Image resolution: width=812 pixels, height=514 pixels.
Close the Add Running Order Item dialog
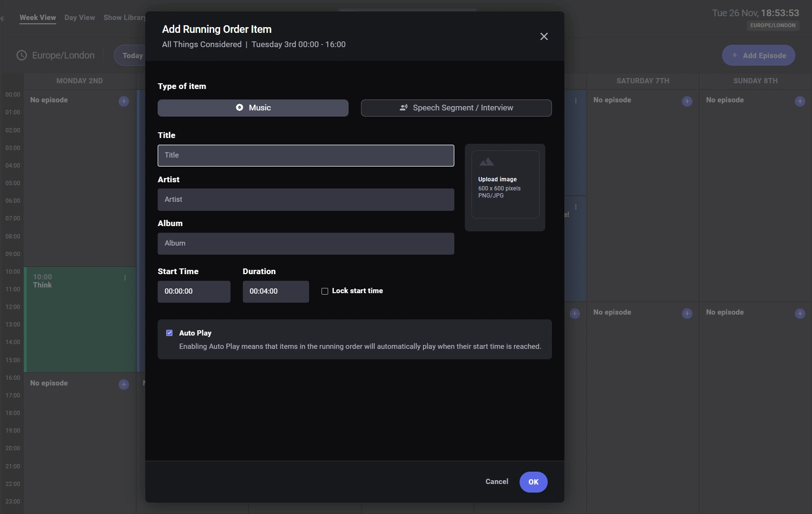[x=544, y=37]
